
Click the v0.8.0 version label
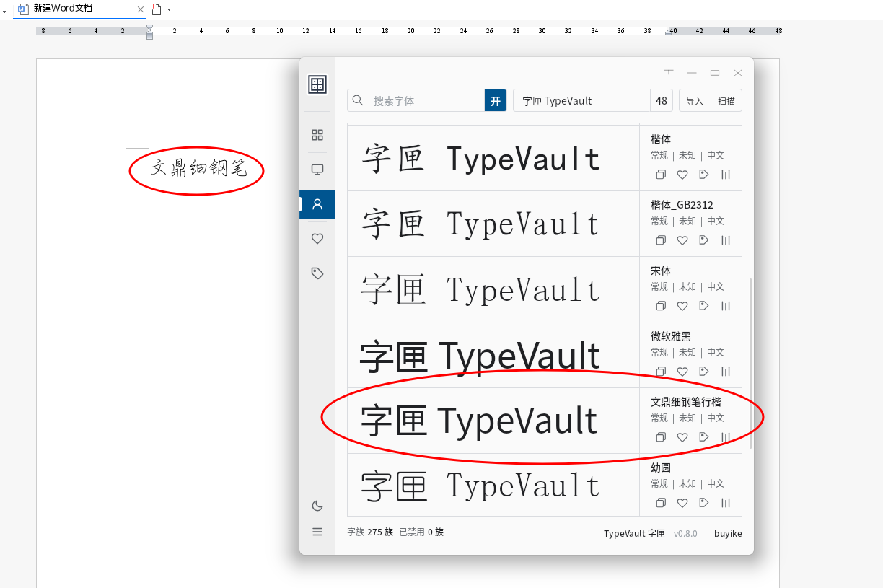point(685,533)
